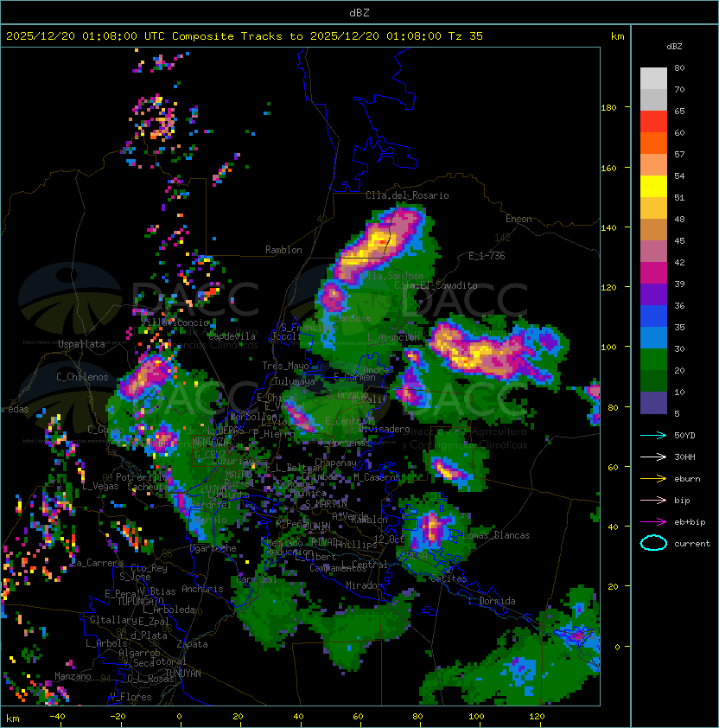
Task: Click the 'Ugarteche' map label
Action: (x=213, y=548)
